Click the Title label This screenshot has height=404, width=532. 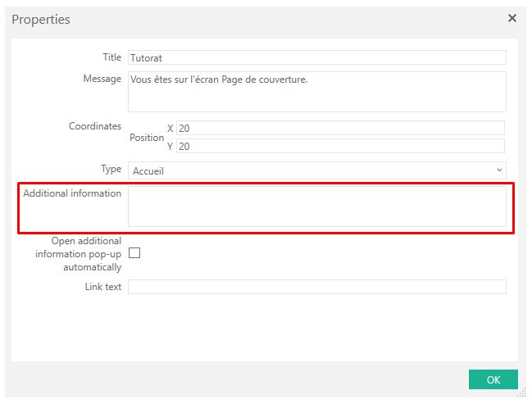point(112,57)
